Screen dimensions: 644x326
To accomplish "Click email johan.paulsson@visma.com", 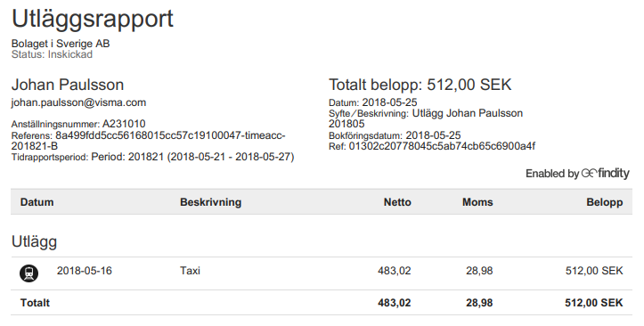I will click(78, 102).
